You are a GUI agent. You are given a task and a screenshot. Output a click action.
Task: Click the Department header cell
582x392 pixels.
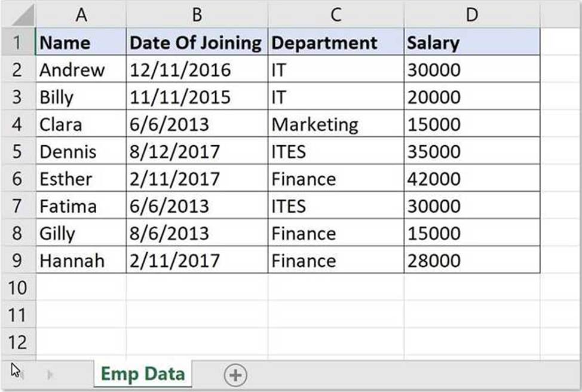pos(336,42)
